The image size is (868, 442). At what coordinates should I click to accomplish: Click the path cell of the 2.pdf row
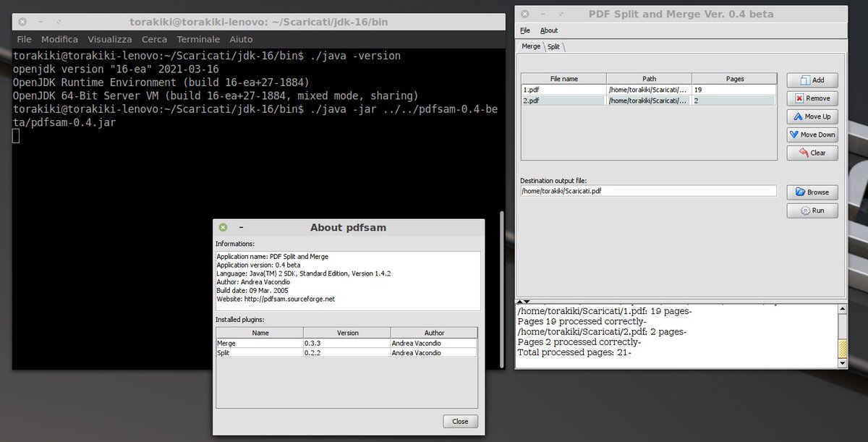pyautogui.click(x=649, y=101)
